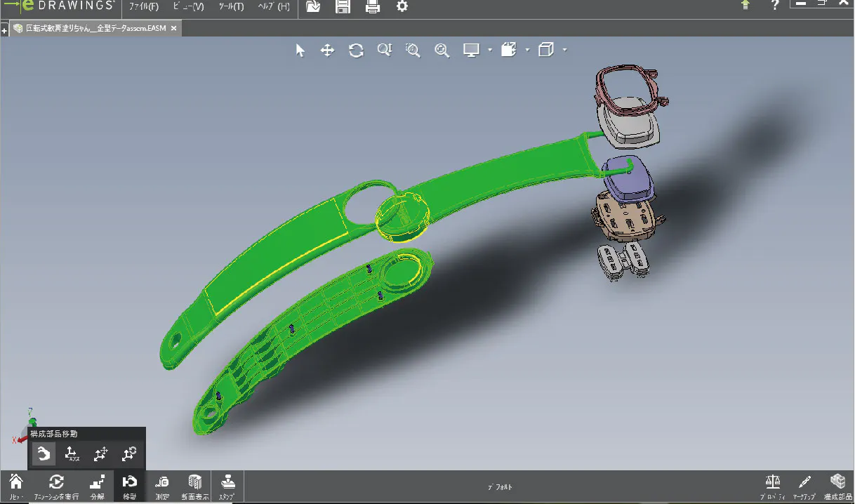Open the ファイル(F) menu
This screenshot has width=855, height=504.
point(143,7)
